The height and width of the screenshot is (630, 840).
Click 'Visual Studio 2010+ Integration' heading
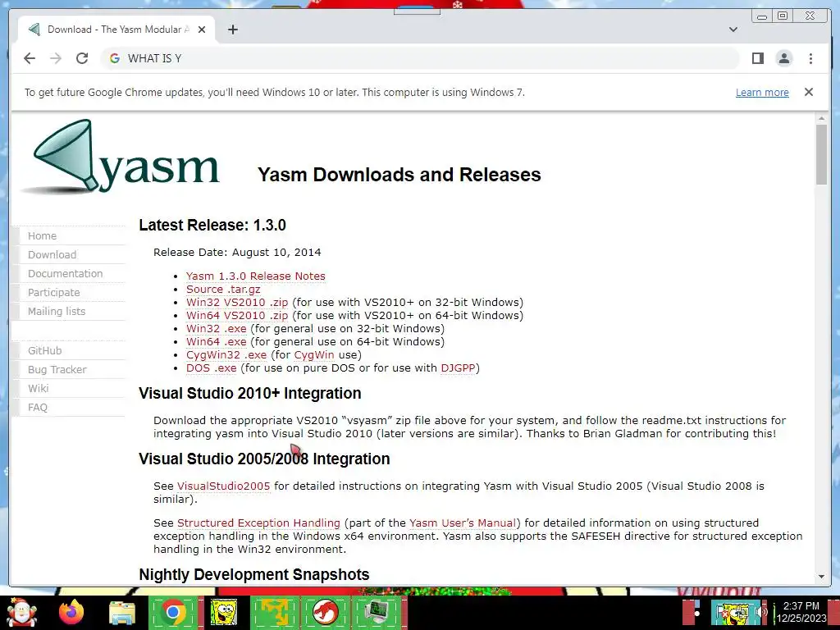(x=249, y=393)
